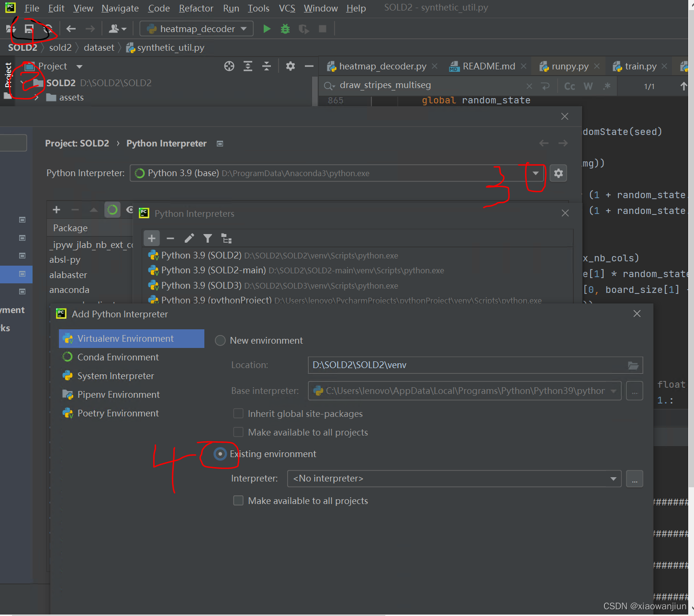Screen dimensions: 694x616
Task: Click browse button next to Interpreter dropdown
Action: click(x=634, y=479)
